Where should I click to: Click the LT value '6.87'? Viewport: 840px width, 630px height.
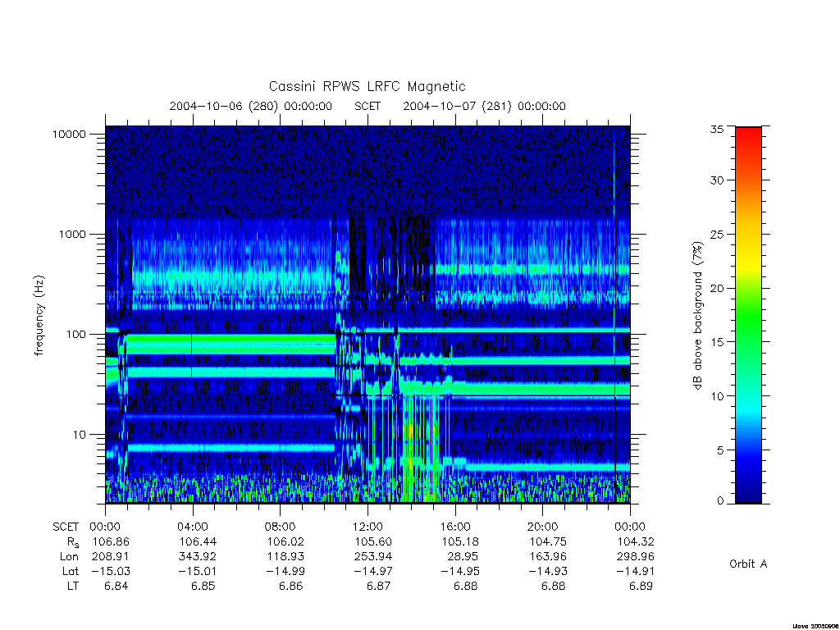coord(379,586)
